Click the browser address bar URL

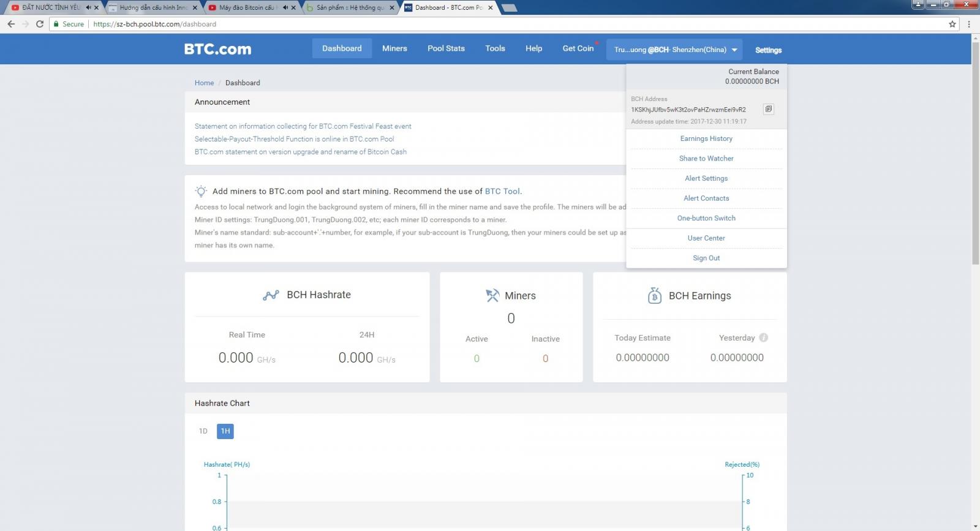pos(154,24)
